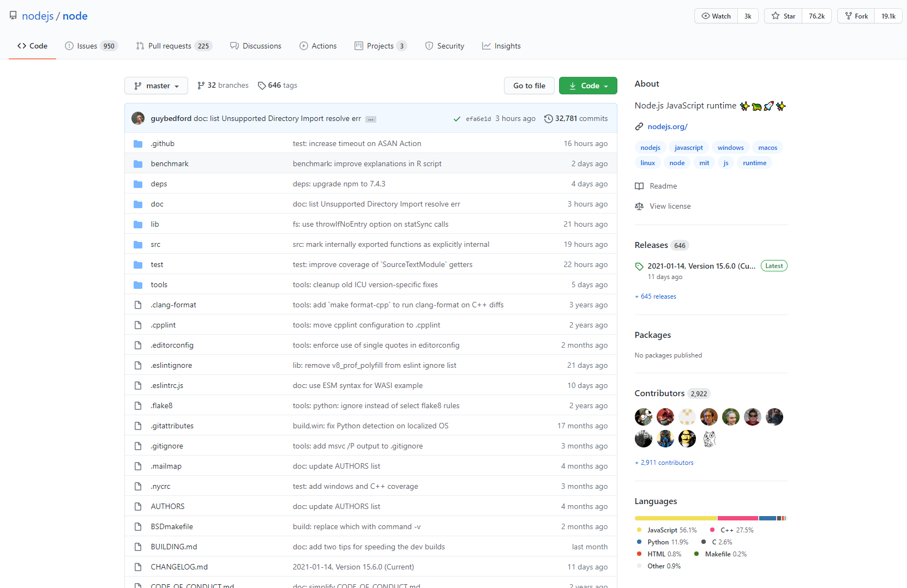
Task: Click the scale icon next to View license
Action: pyautogui.click(x=639, y=207)
